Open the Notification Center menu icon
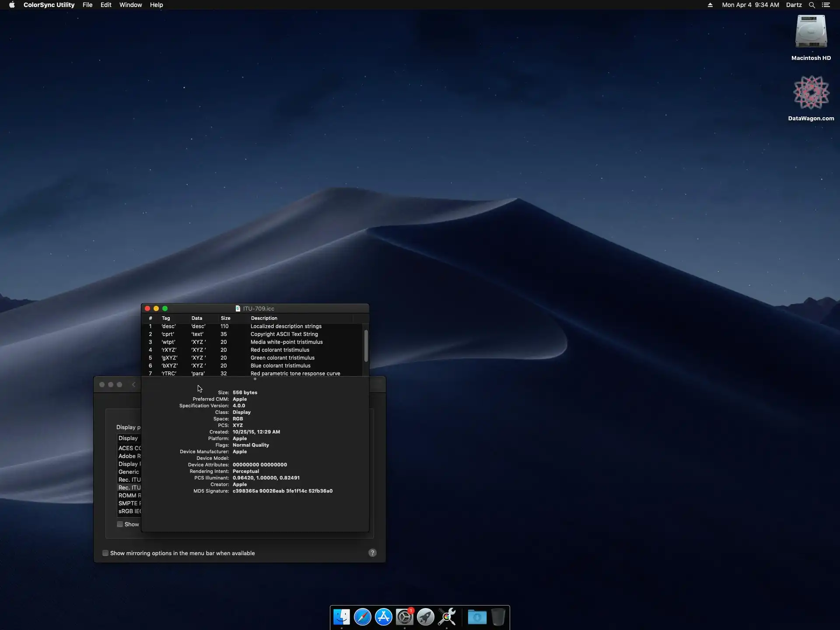840x630 pixels. click(x=826, y=5)
